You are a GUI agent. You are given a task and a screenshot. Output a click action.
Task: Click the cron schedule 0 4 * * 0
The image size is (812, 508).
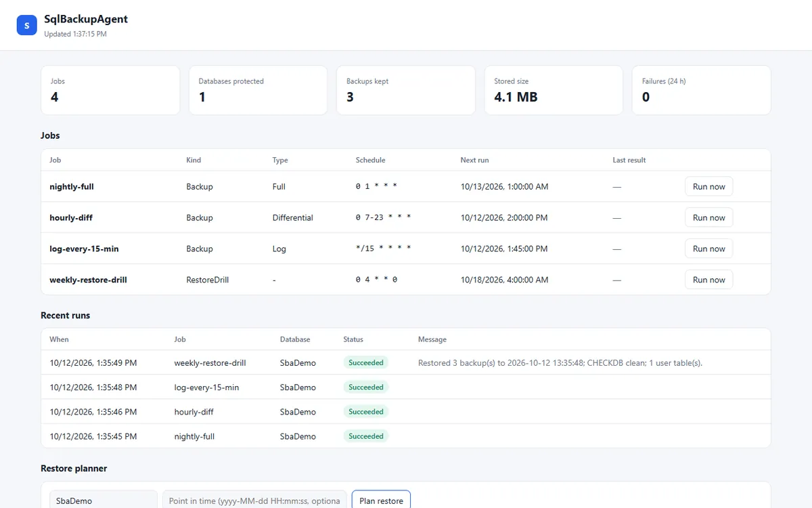point(376,280)
